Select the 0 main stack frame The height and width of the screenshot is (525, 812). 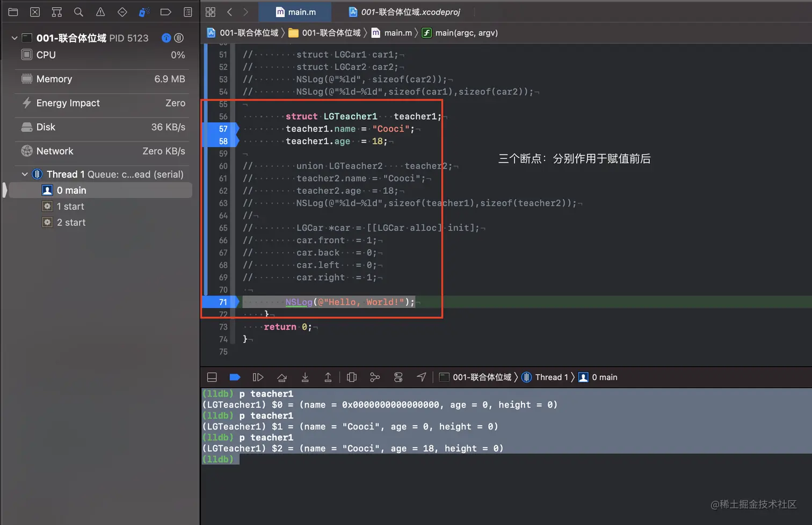point(100,191)
